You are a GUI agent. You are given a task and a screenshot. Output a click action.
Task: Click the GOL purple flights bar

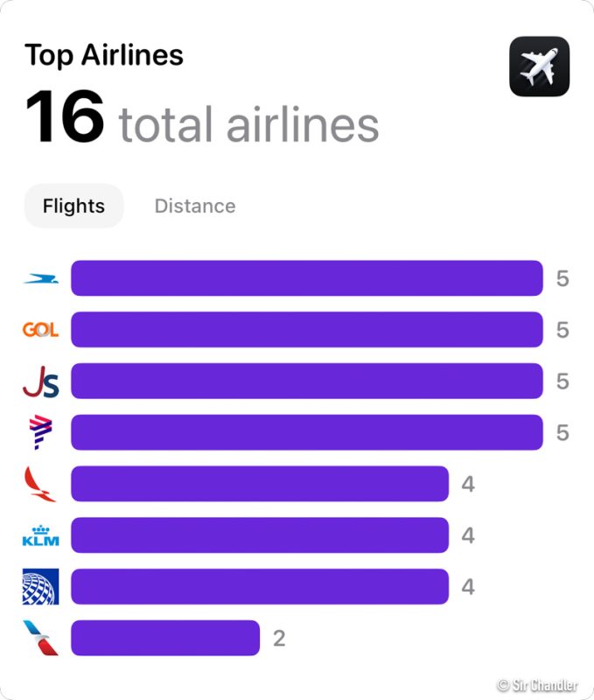pos(306,330)
